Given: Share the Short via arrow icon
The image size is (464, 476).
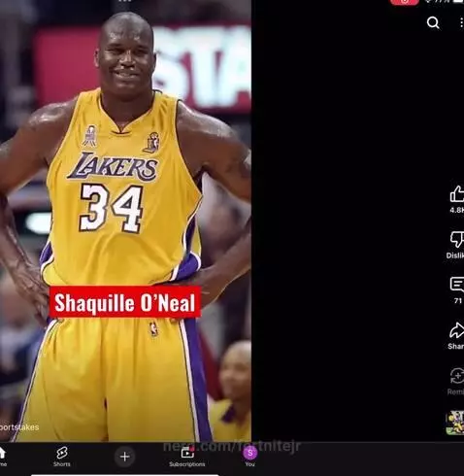Looking at the screenshot, I should click(457, 330).
